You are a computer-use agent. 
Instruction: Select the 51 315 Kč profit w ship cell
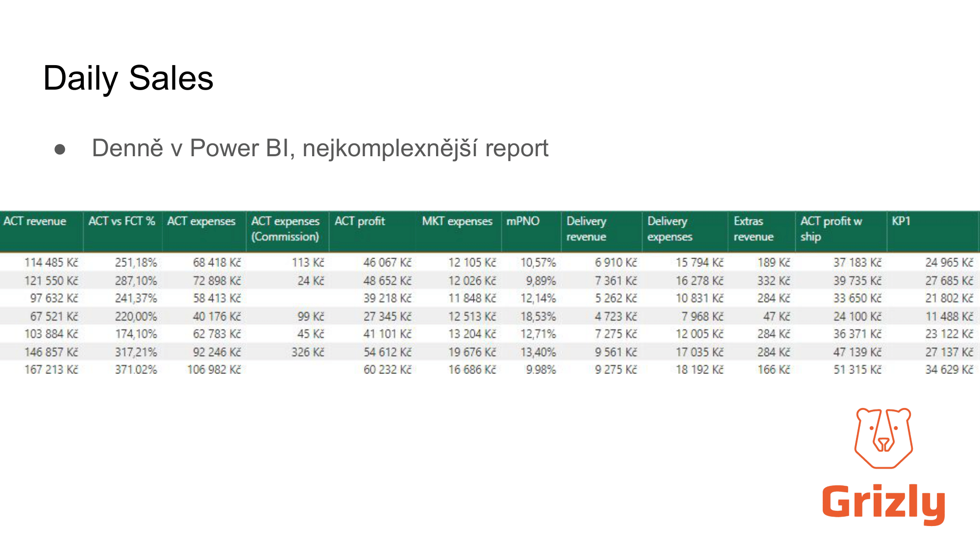(857, 370)
